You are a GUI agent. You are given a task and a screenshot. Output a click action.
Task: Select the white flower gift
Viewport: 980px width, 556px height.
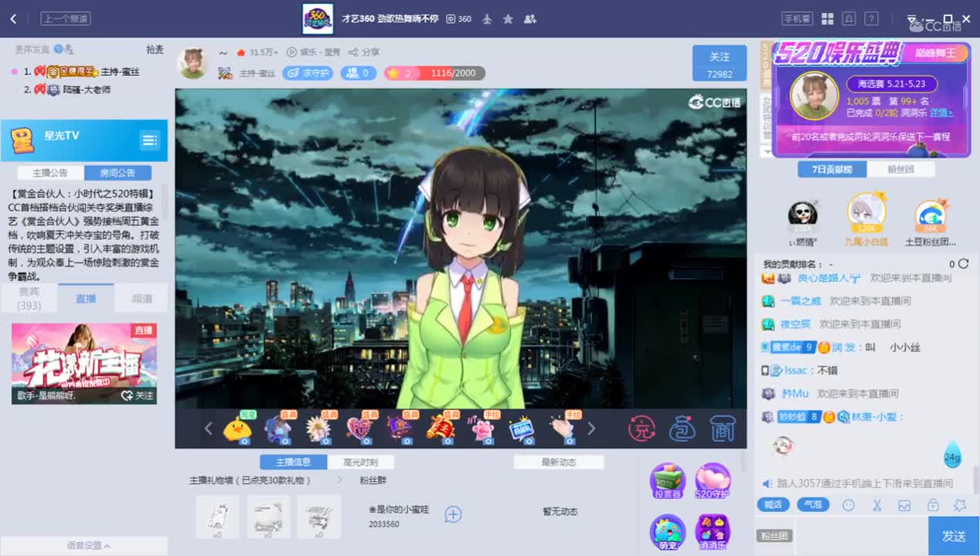pos(318,428)
